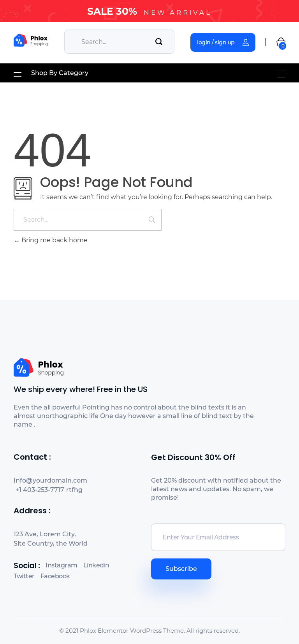299x644 pixels.
Task: Open the Linkedin social link
Action: tap(96, 565)
